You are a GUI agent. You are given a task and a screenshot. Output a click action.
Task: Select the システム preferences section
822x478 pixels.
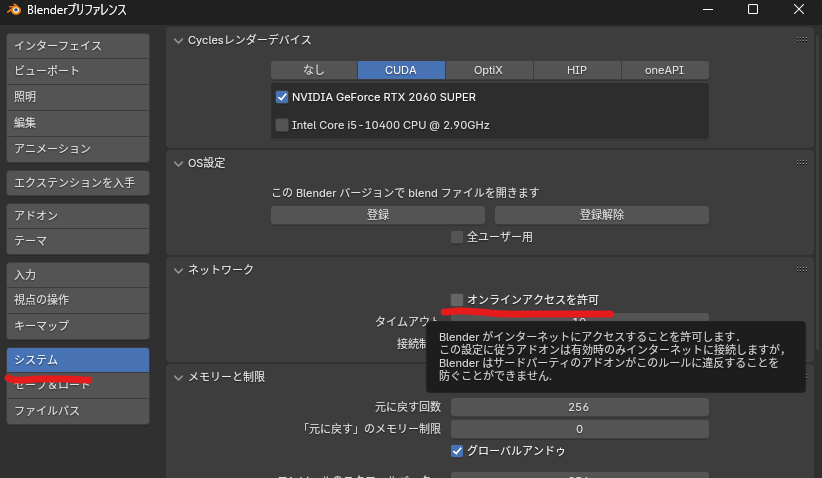[78, 360]
